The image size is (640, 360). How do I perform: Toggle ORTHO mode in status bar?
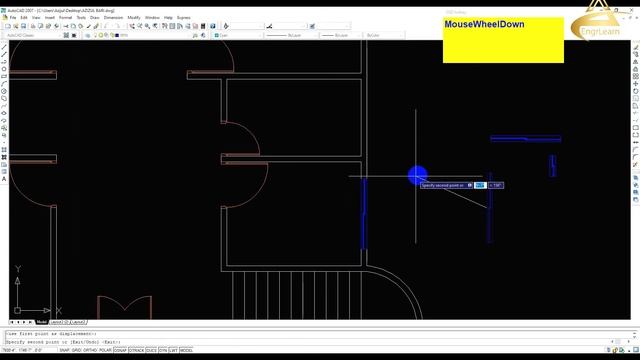point(90,350)
